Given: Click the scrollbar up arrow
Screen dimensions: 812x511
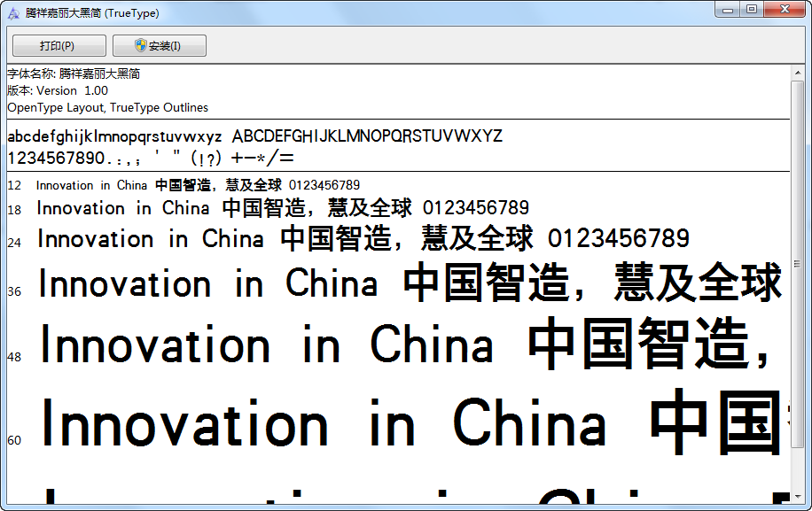Looking at the screenshot, I should [x=798, y=73].
